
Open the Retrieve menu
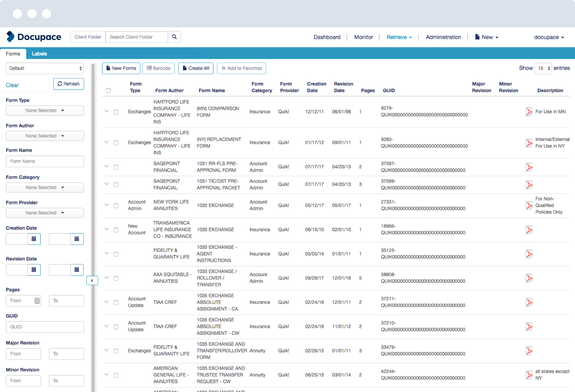click(399, 37)
